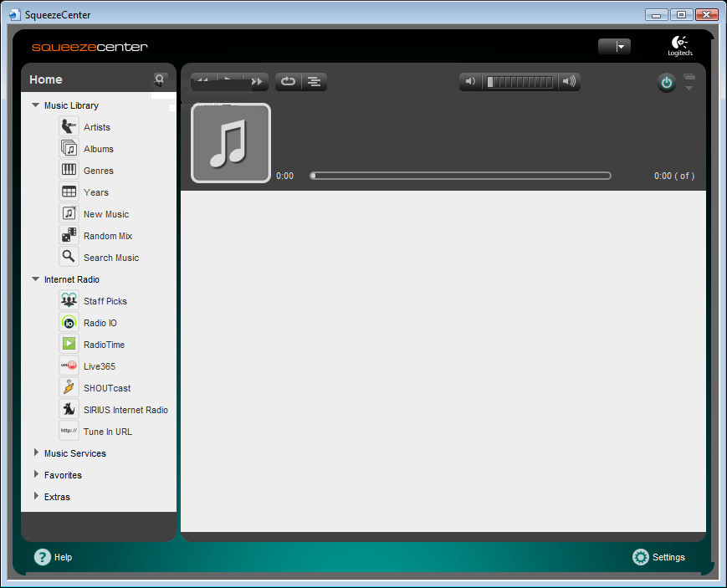The height and width of the screenshot is (588, 727).
Task: Expand the Music Services section
Action: (x=36, y=453)
